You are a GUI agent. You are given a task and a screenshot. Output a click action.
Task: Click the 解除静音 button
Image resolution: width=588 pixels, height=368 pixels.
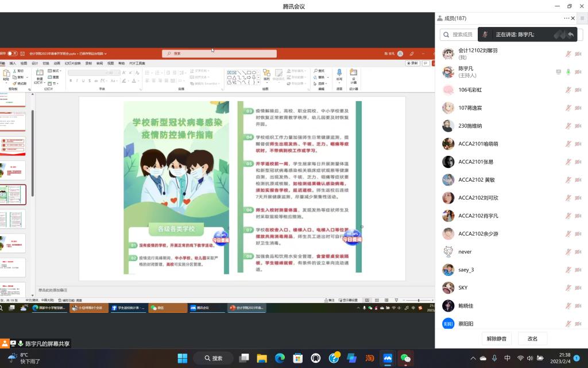pyautogui.click(x=497, y=338)
